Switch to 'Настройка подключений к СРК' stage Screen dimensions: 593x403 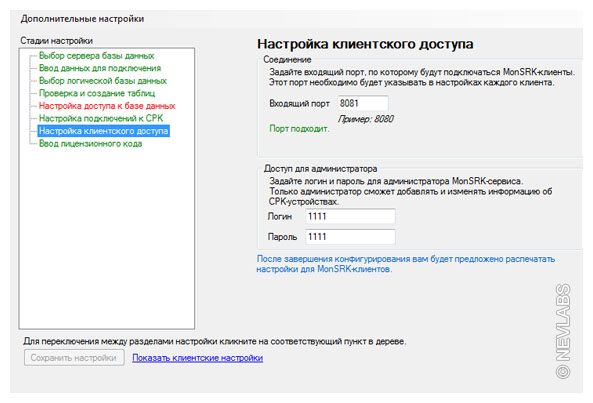click(101, 118)
